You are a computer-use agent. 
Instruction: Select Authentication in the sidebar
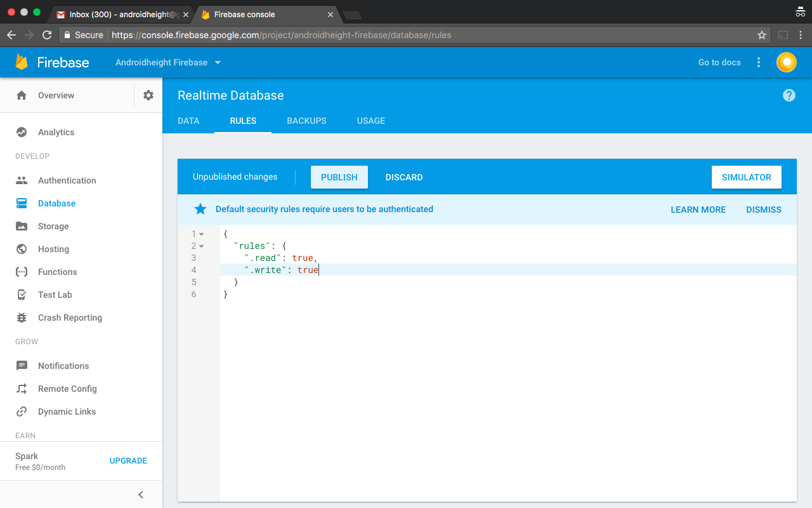65,180
